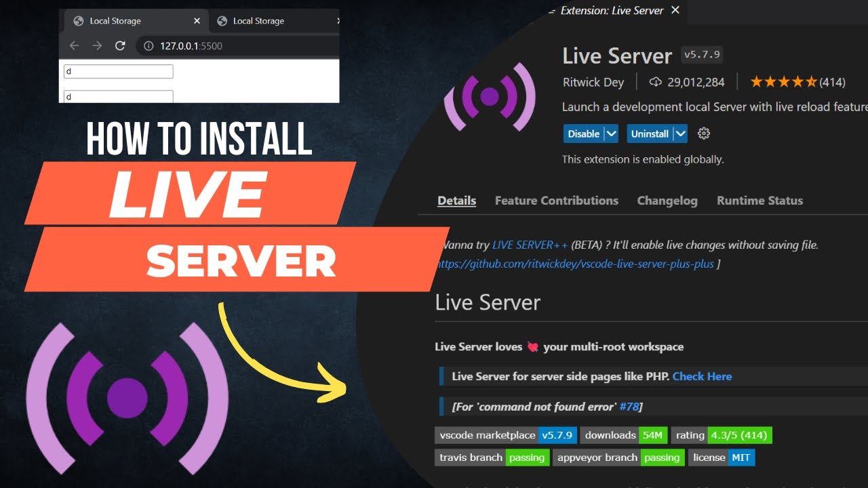Open the dropdown arrow next to Disable

point(612,134)
